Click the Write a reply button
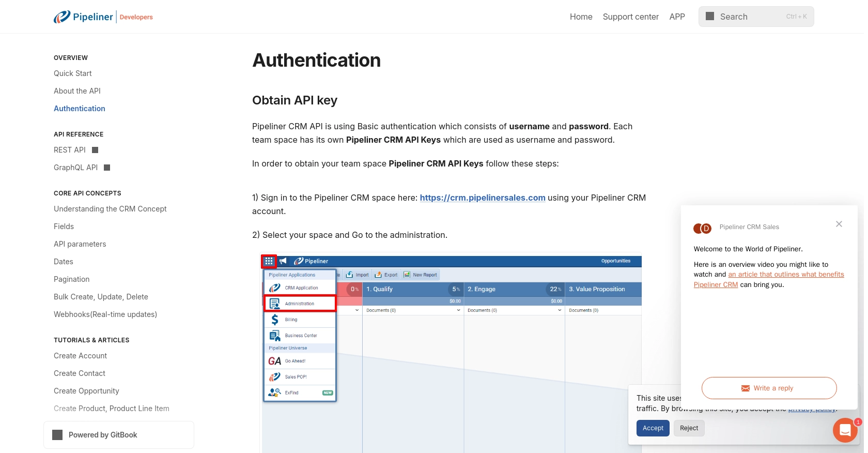Screen dimensions: 868x453 769,388
